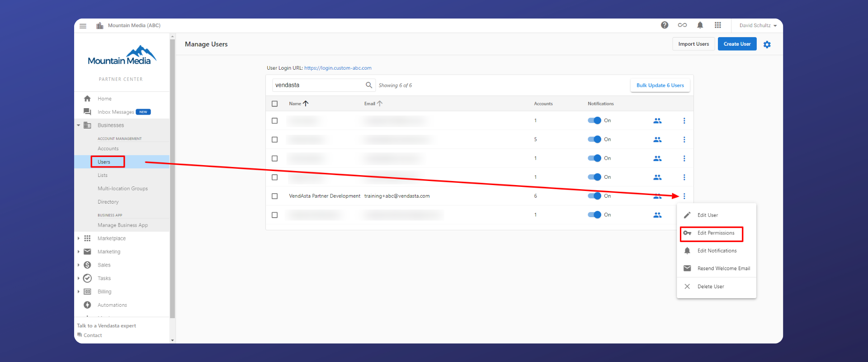The height and width of the screenshot is (362, 868).
Task: Click the building icon beside Mountain Media (ABC)
Action: [x=100, y=26]
